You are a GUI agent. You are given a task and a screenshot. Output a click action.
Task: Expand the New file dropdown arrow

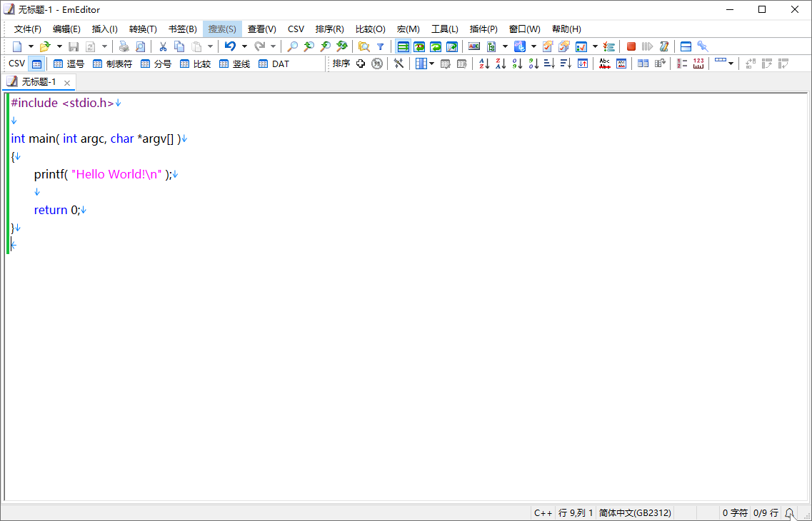pyautogui.click(x=31, y=46)
